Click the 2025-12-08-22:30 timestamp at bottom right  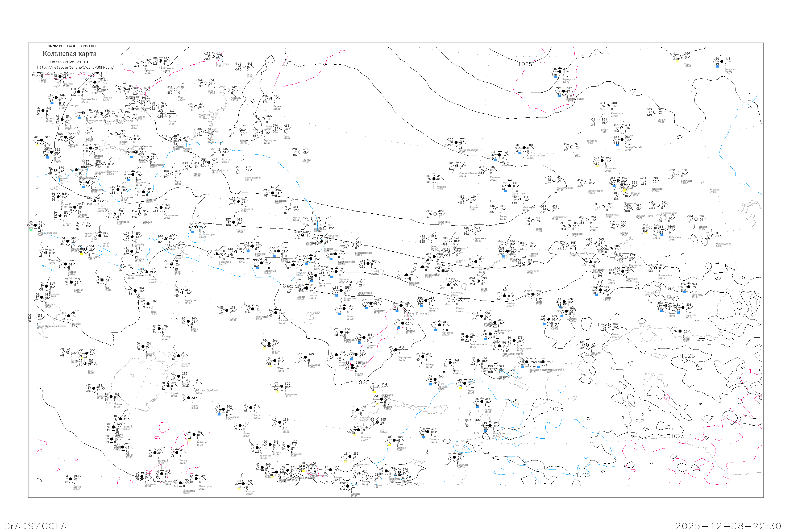coord(728,526)
